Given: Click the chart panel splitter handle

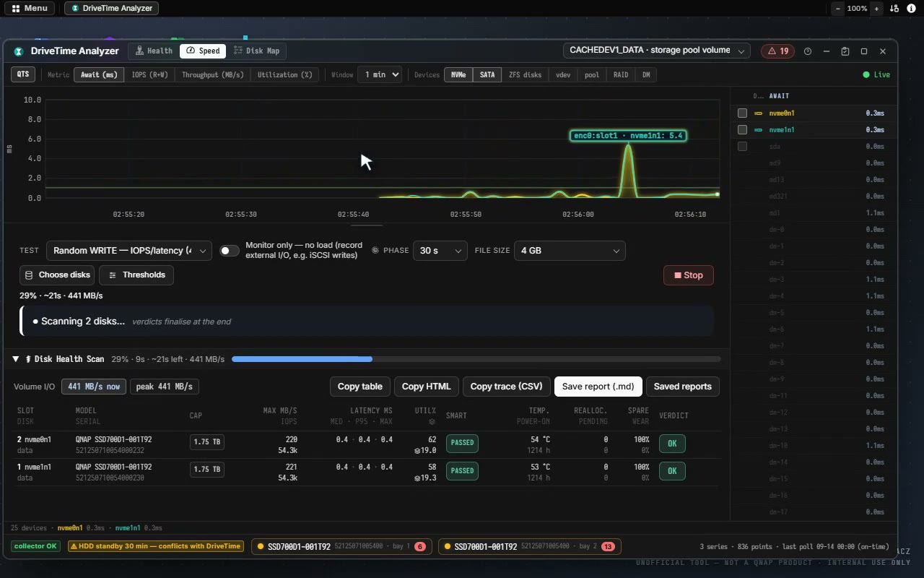Looking at the screenshot, I should click(x=367, y=225).
